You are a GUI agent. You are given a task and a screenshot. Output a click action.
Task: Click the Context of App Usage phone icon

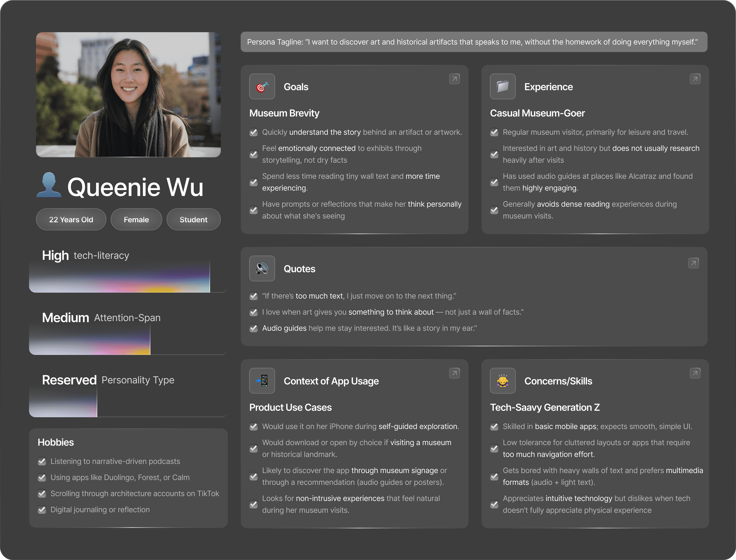(262, 381)
